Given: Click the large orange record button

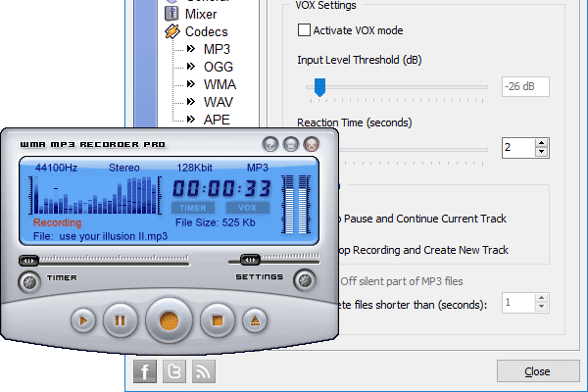Looking at the screenshot, I should pos(170,320).
